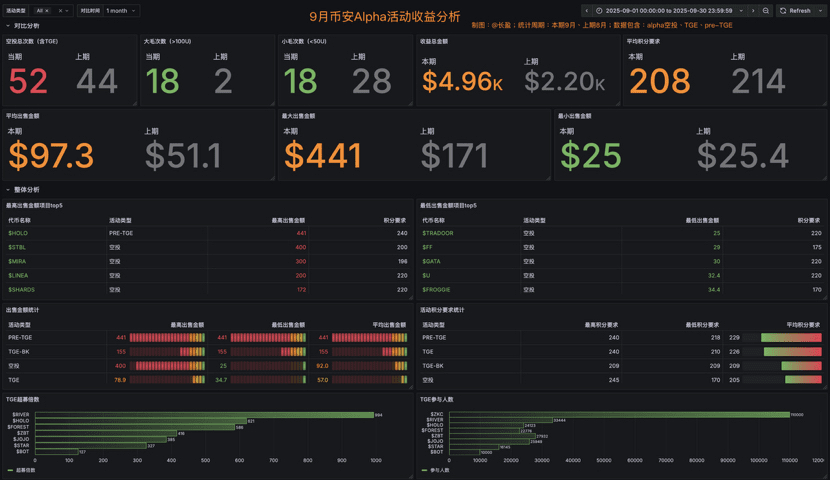Shift time range backward with left arrow
830x480 pixels.
[x=587, y=11]
